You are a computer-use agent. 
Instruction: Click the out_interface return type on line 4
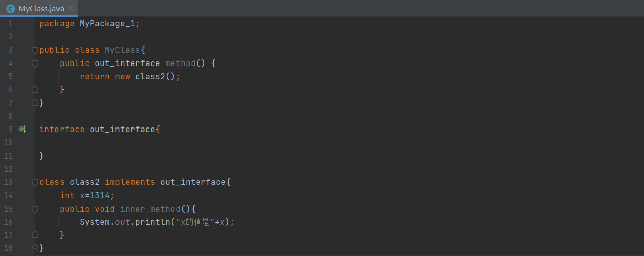click(127, 63)
